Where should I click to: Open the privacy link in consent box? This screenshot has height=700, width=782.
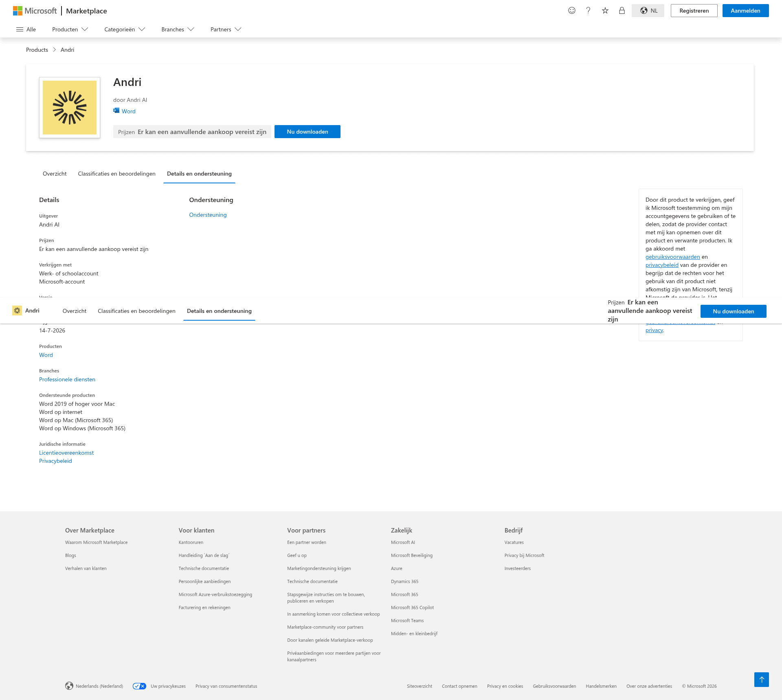(654, 330)
